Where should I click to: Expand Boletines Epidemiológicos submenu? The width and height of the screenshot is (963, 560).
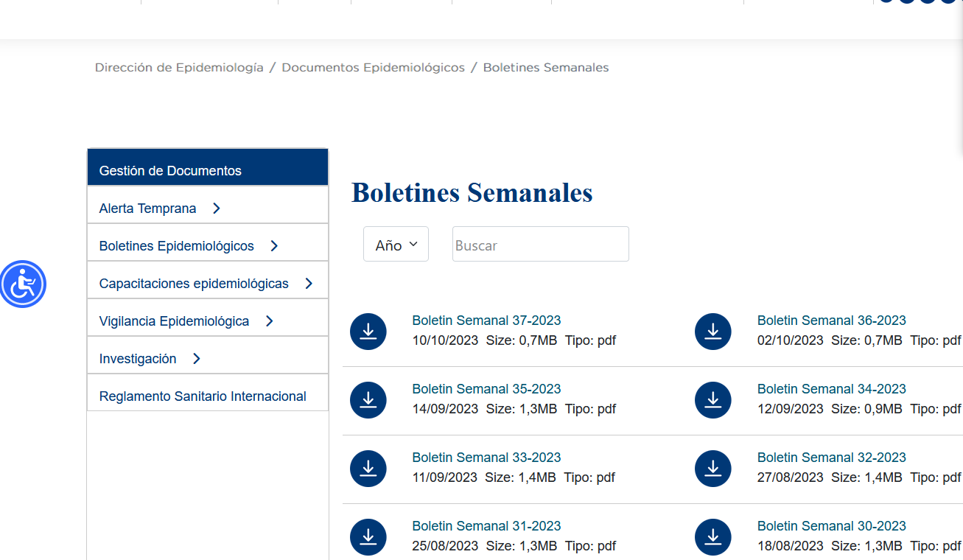[x=273, y=246]
